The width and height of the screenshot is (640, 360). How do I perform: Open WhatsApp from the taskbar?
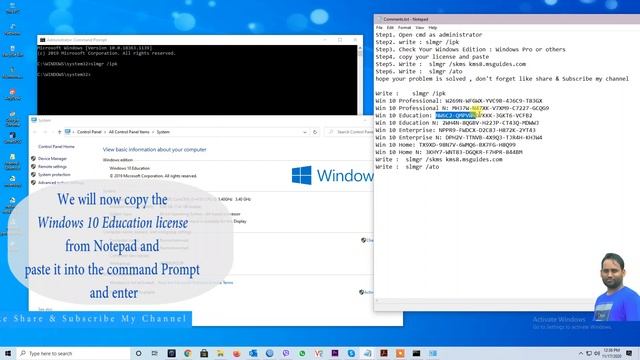(x=302, y=353)
